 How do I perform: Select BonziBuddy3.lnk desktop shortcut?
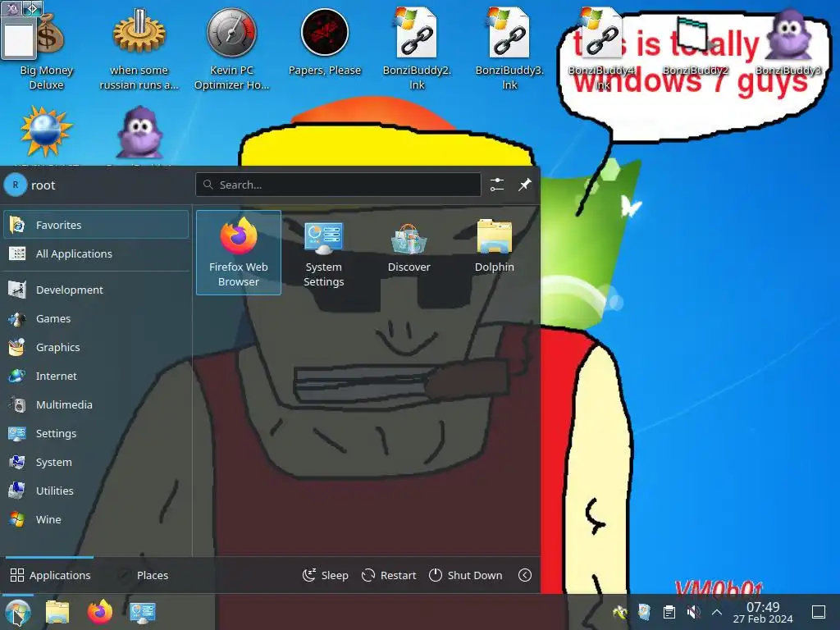tap(509, 48)
